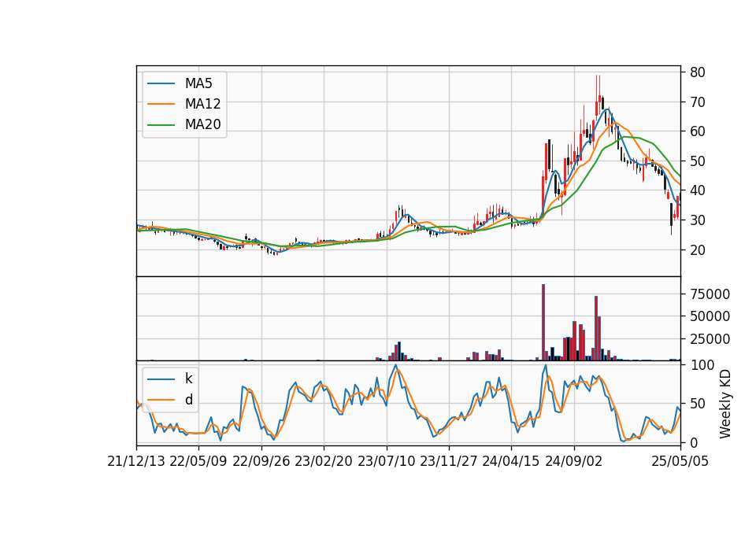This screenshot has width=756, height=543.
Task: Click the KD axis label 100
Action: [x=702, y=364]
